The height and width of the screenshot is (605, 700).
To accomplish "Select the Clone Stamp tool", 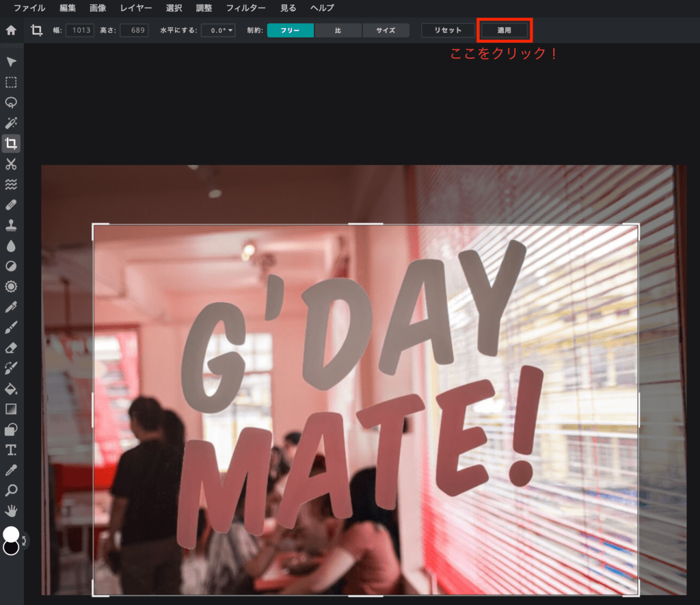I will pos(11,225).
